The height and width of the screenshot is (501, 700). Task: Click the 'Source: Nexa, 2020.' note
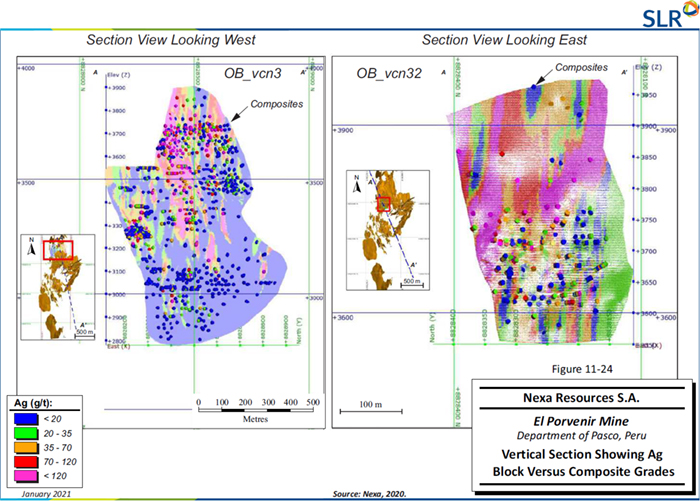point(370,494)
